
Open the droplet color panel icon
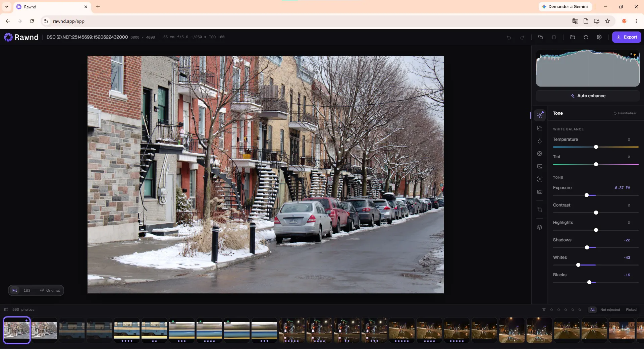[540, 141]
